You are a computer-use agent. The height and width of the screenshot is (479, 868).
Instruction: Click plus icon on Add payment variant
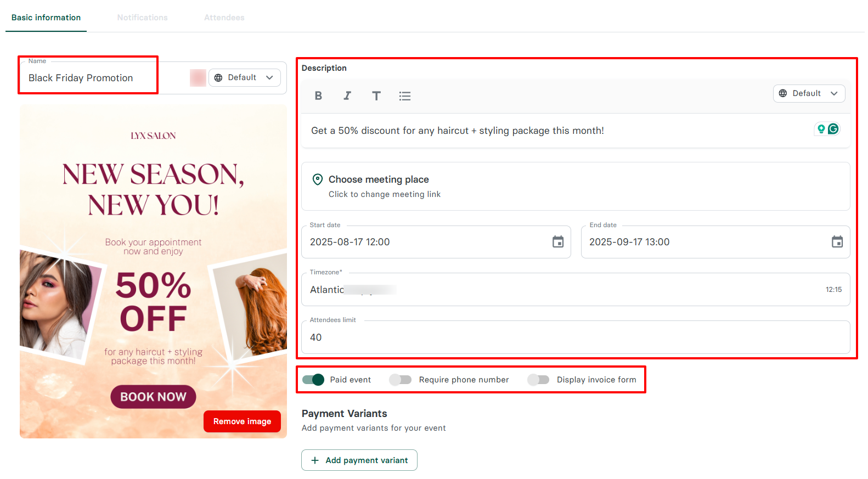315,460
